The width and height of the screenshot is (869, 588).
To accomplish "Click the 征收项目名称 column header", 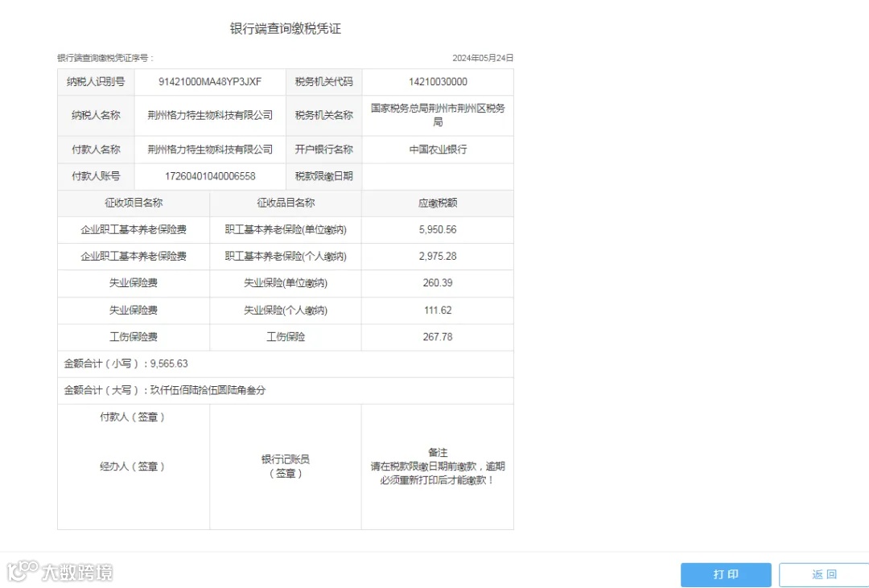I will coord(134,203).
